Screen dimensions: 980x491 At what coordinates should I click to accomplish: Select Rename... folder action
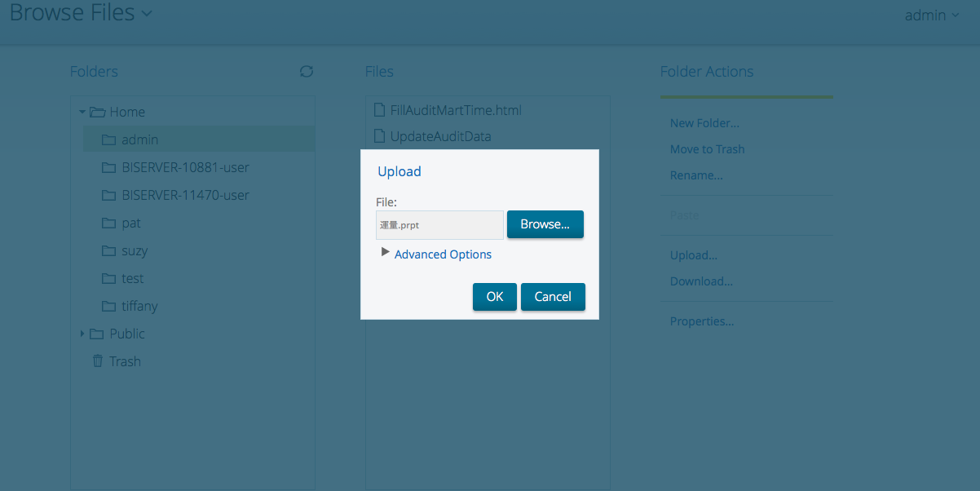click(696, 175)
